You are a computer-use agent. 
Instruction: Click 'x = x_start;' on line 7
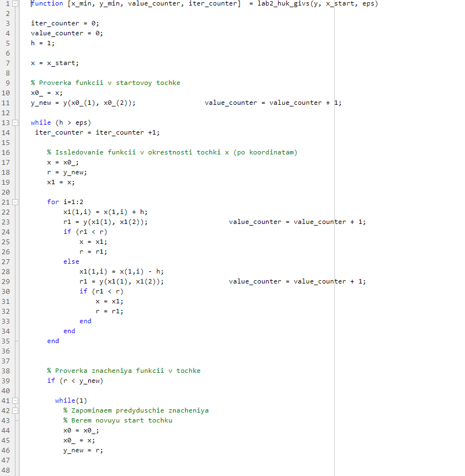click(x=55, y=63)
